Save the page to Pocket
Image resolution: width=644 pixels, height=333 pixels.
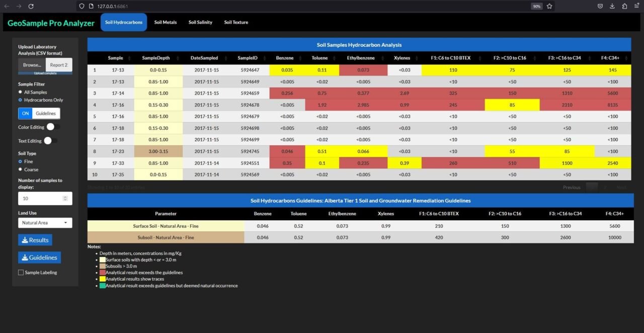(x=600, y=6)
